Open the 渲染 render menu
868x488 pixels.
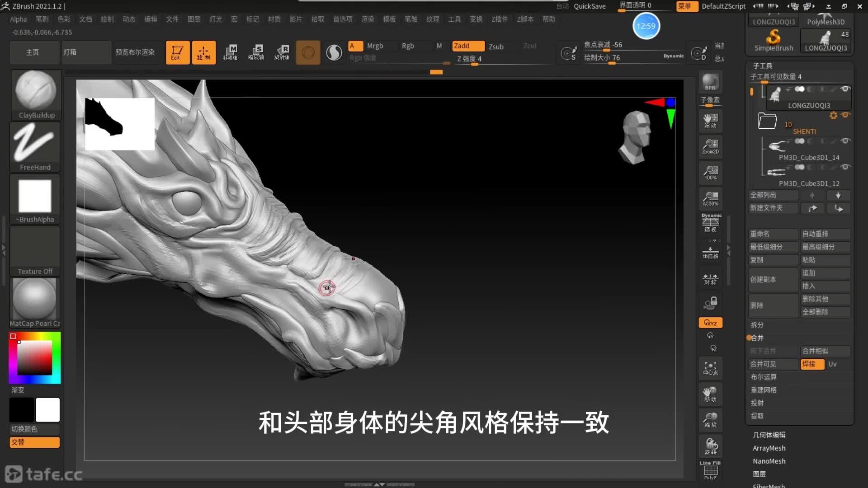[368, 19]
